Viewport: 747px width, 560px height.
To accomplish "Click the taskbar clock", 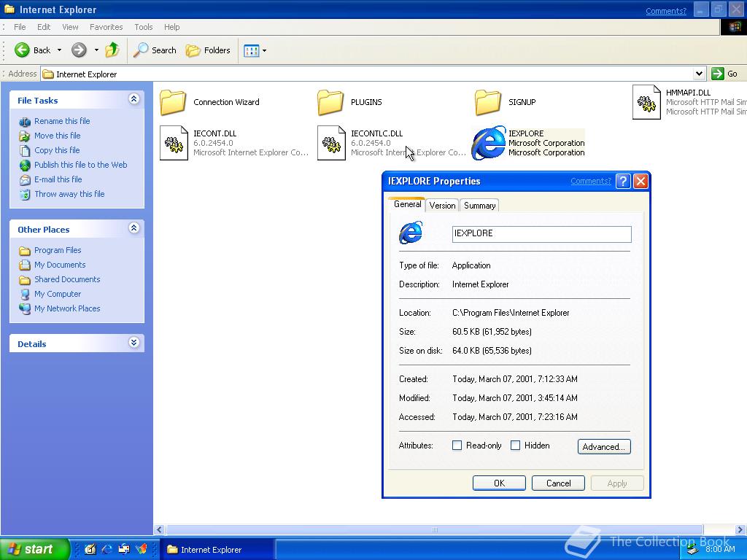I will 720,549.
